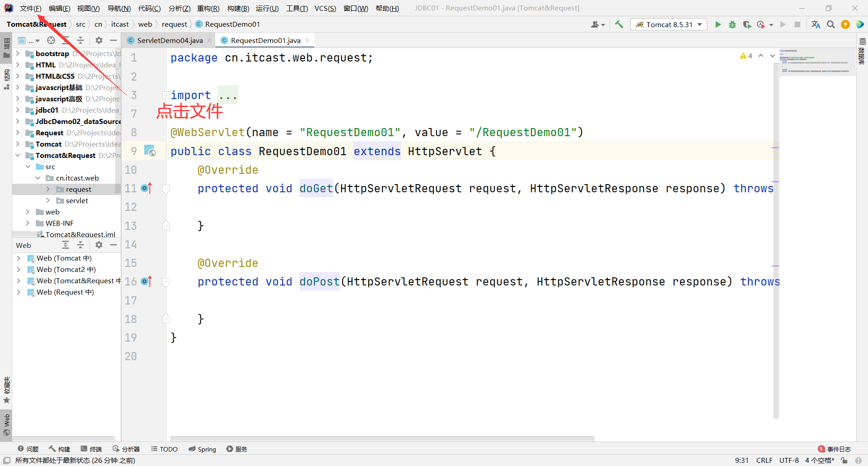Click the CRLF line separator in status bar

click(764, 461)
